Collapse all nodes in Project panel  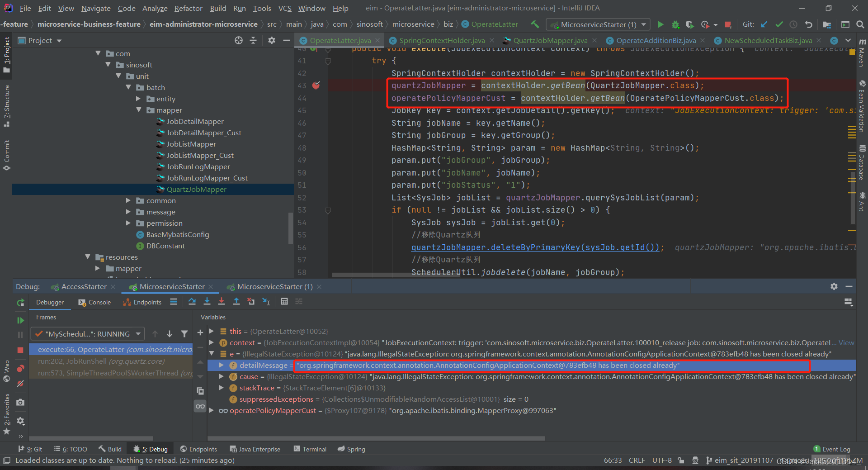(253, 40)
